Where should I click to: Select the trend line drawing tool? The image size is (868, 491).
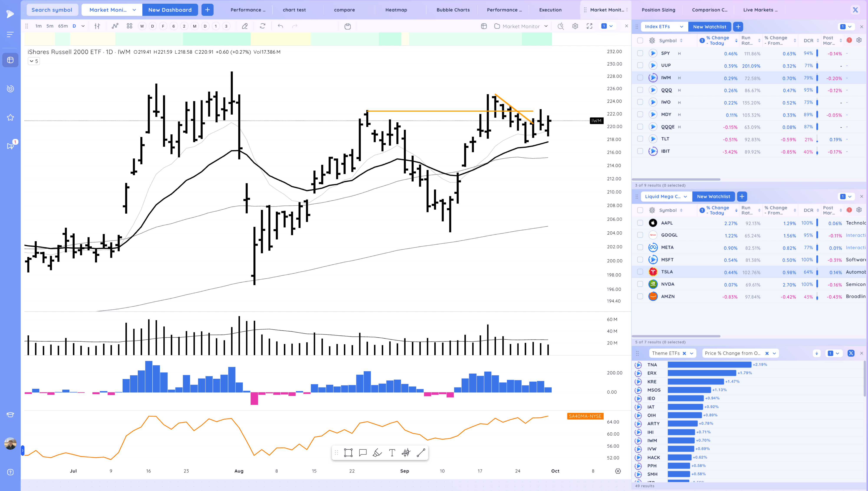[x=421, y=453]
